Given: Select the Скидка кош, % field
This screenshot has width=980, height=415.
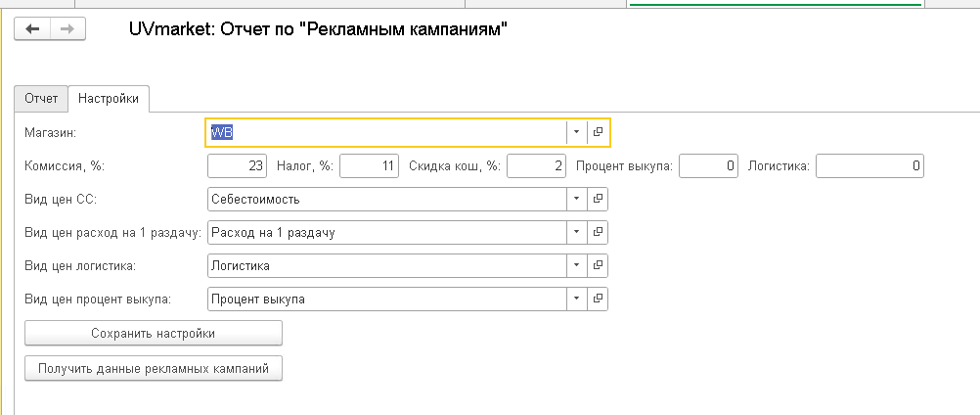Looking at the screenshot, I should pos(536,166).
